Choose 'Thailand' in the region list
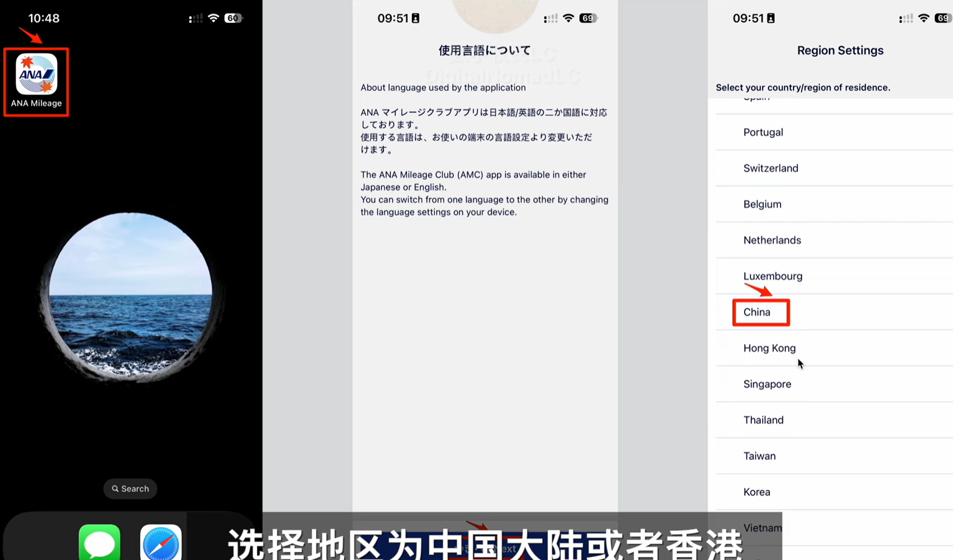The height and width of the screenshot is (560, 953). click(x=834, y=420)
